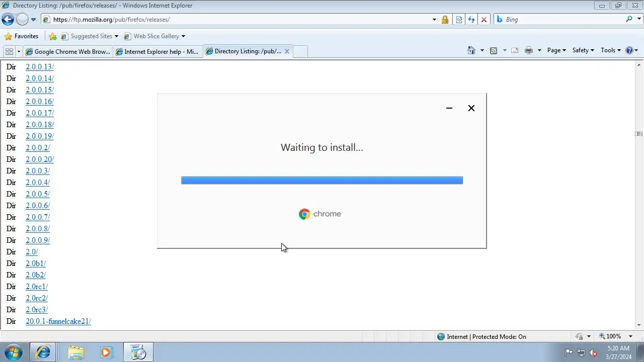Expand the zoom level dropdown arrow
Screen dimensions: 644x362
click(x=631, y=336)
